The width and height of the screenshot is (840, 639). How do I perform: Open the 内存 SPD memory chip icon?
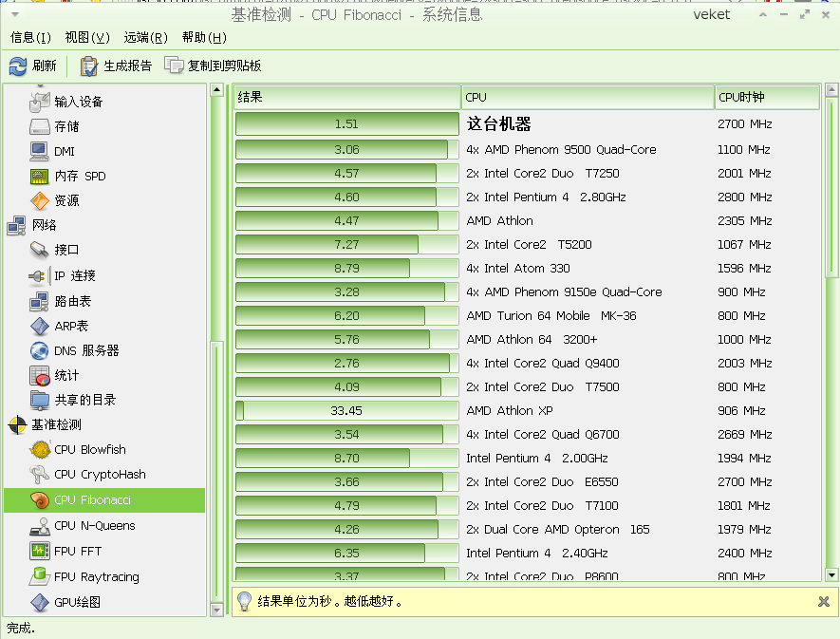click(x=40, y=176)
